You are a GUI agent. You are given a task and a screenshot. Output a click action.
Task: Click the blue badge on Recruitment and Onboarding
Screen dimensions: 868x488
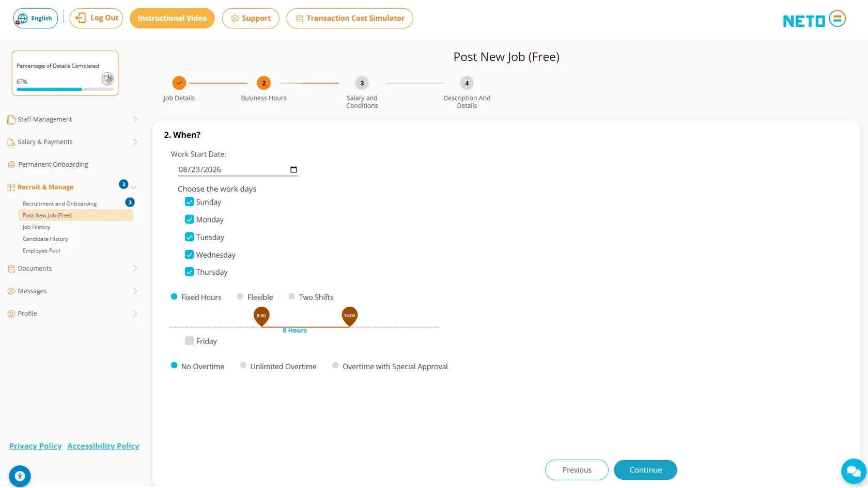[130, 202]
